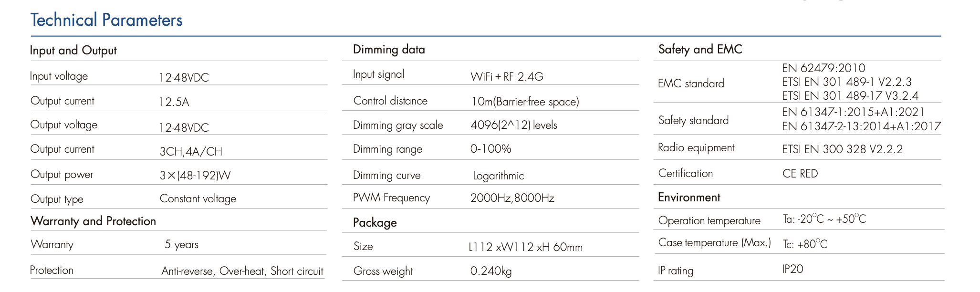
Task: Click the Constant voltage output type value
Action: coord(198,199)
